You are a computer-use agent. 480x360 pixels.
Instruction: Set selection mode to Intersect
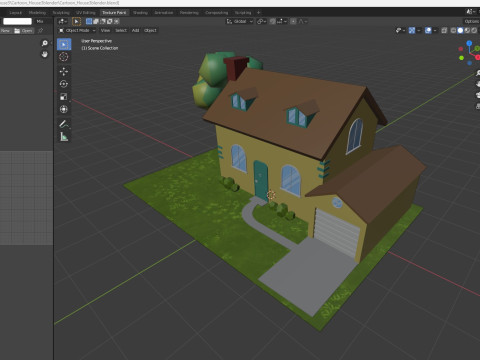tap(116, 21)
